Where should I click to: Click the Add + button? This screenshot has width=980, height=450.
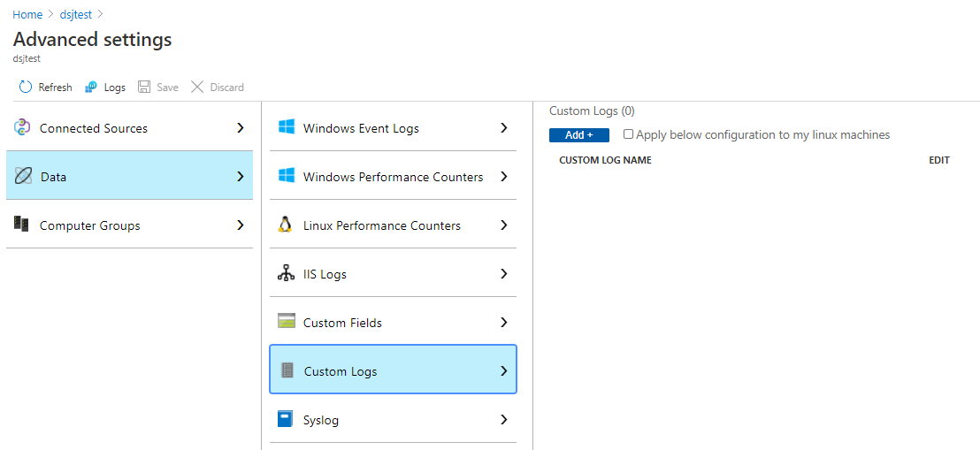(x=578, y=135)
